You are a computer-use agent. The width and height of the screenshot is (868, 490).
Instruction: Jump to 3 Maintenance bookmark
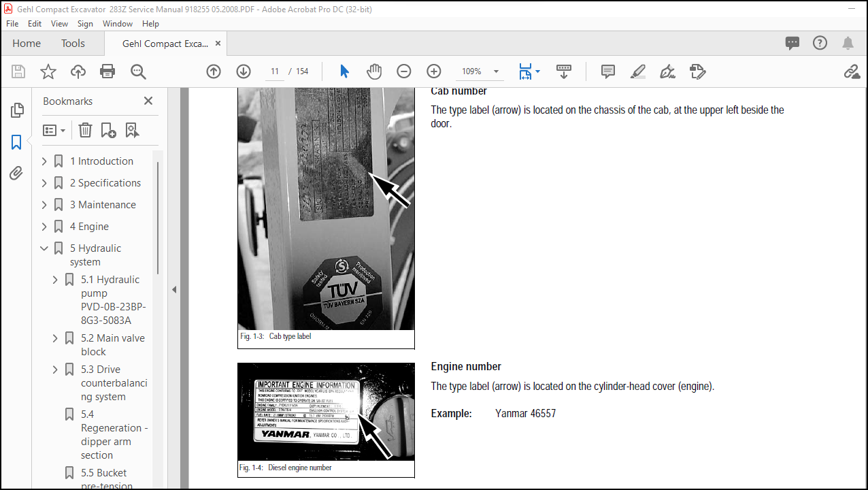point(103,205)
